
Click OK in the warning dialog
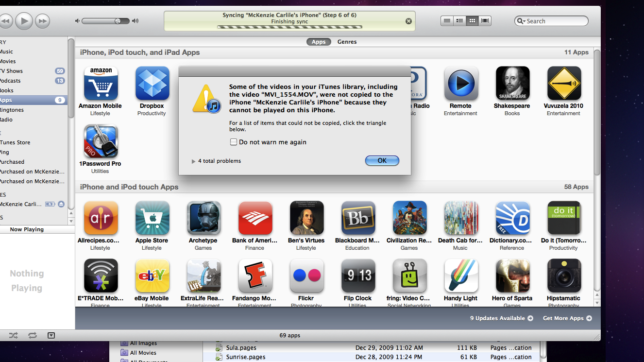click(x=382, y=160)
